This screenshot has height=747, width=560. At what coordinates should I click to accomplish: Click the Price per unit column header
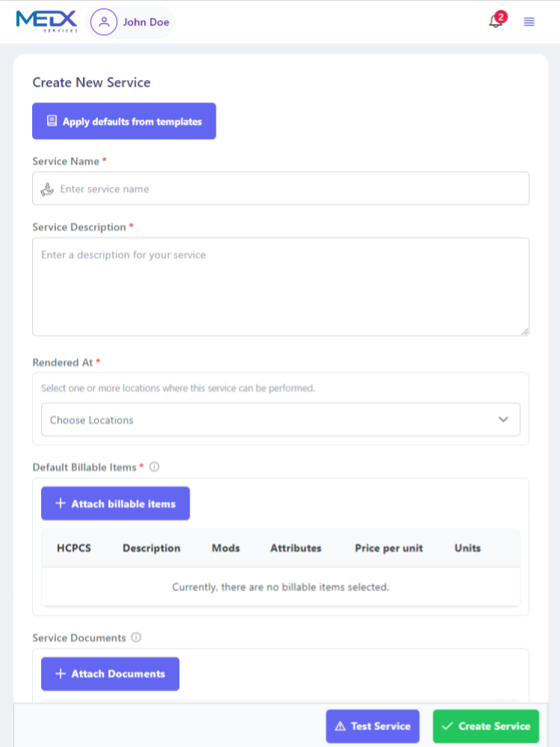coord(388,548)
